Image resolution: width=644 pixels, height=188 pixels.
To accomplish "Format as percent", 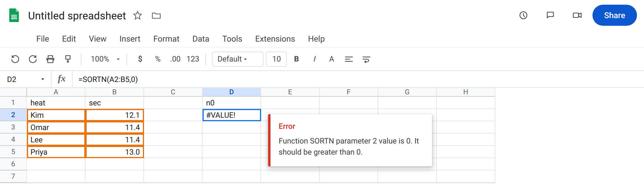I will pos(158,59).
